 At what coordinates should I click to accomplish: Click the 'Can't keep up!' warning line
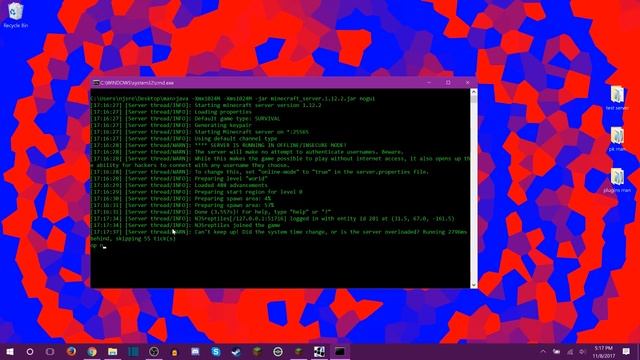pyautogui.click(x=279, y=235)
